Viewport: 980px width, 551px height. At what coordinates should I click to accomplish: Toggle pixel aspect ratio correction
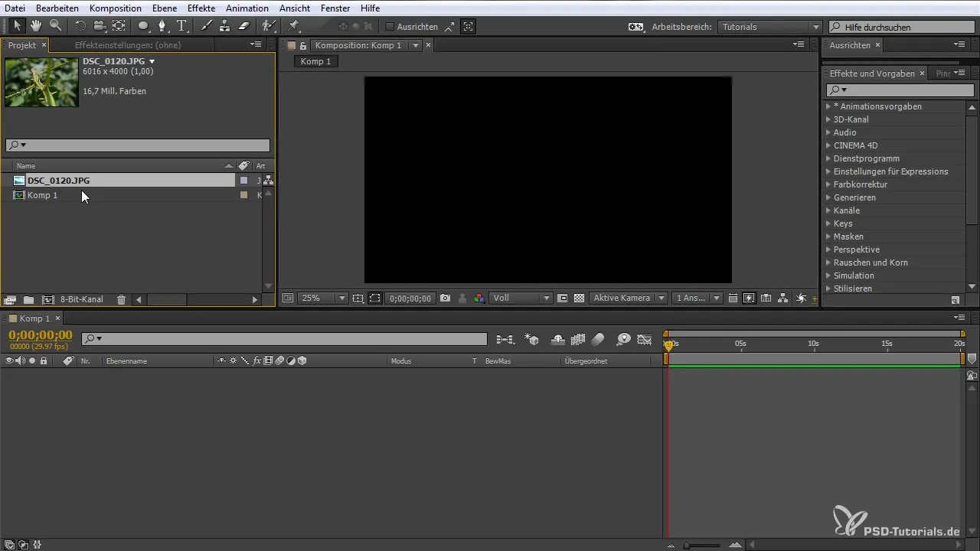coord(733,298)
